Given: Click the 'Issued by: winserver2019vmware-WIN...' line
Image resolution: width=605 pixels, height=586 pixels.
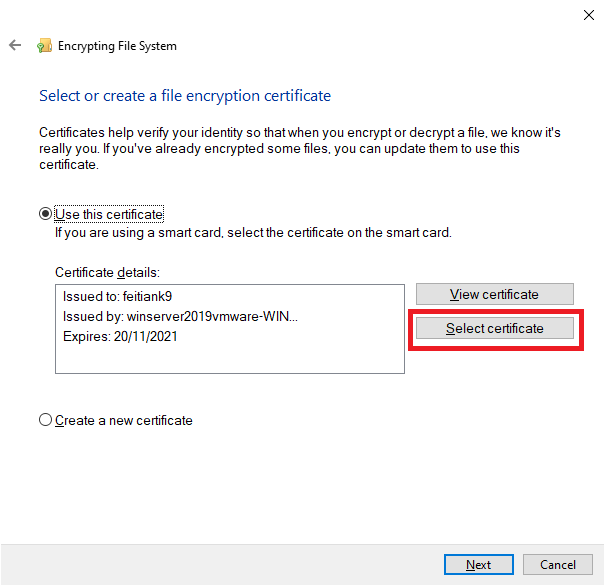Looking at the screenshot, I should pos(180,316).
